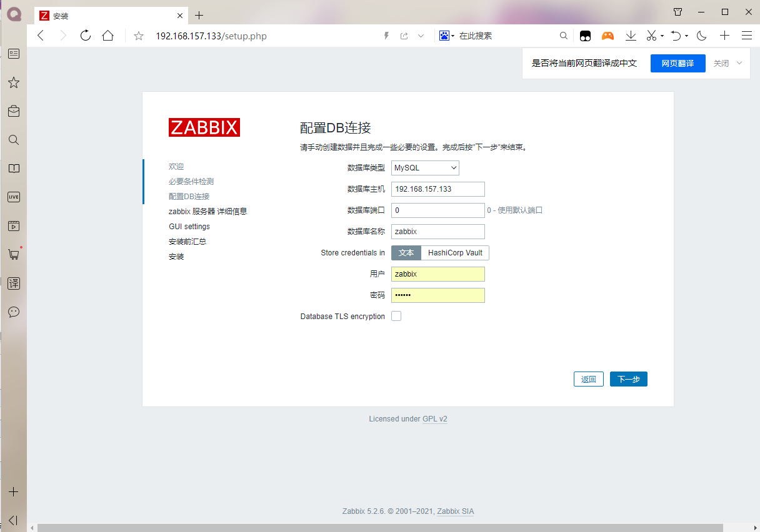This screenshot has width=760, height=532.
Task: Open sidebar briefcase toolbox icon
Action: 13,111
